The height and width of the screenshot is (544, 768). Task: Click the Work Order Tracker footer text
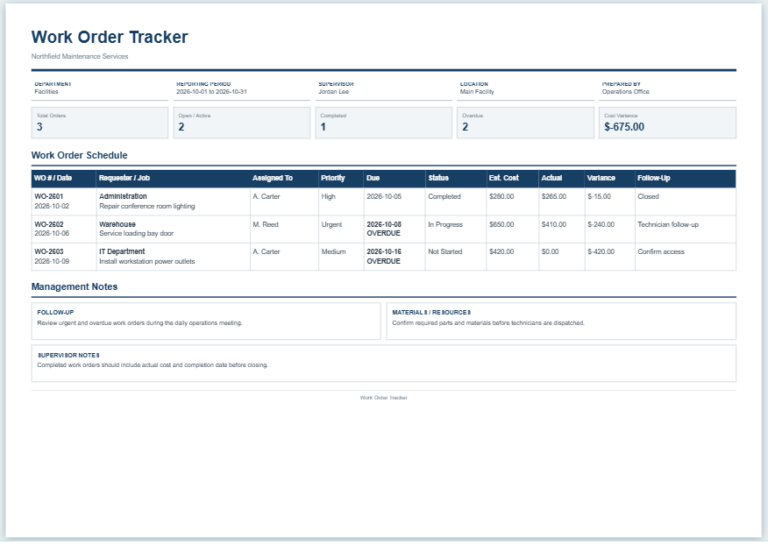384,398
